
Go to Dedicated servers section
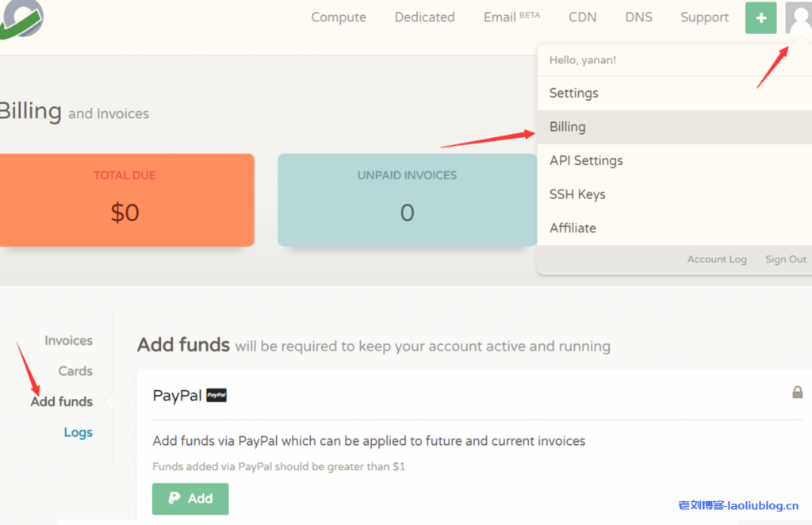tap(424, 17)
